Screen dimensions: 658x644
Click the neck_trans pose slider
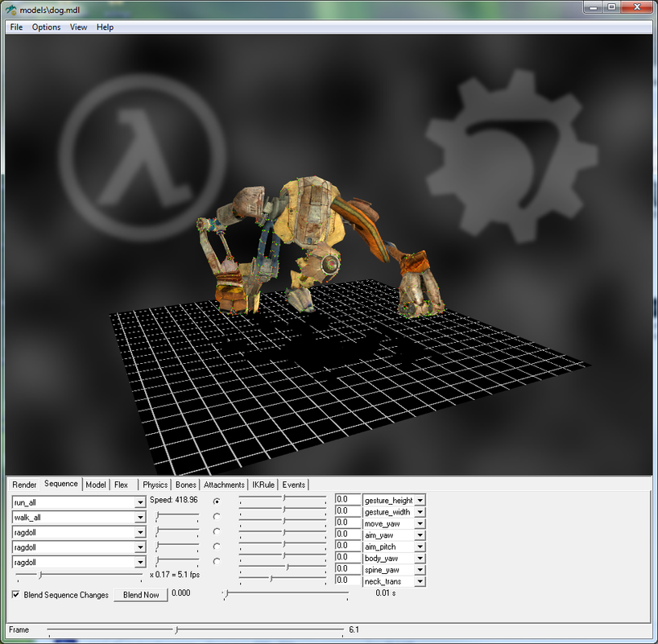coord(283,579)
